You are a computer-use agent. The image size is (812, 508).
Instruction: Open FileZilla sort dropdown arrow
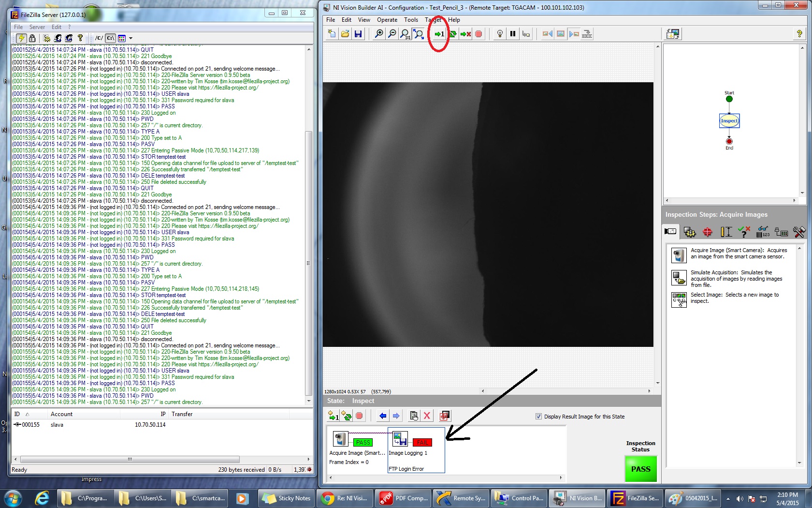click(130, 38)
